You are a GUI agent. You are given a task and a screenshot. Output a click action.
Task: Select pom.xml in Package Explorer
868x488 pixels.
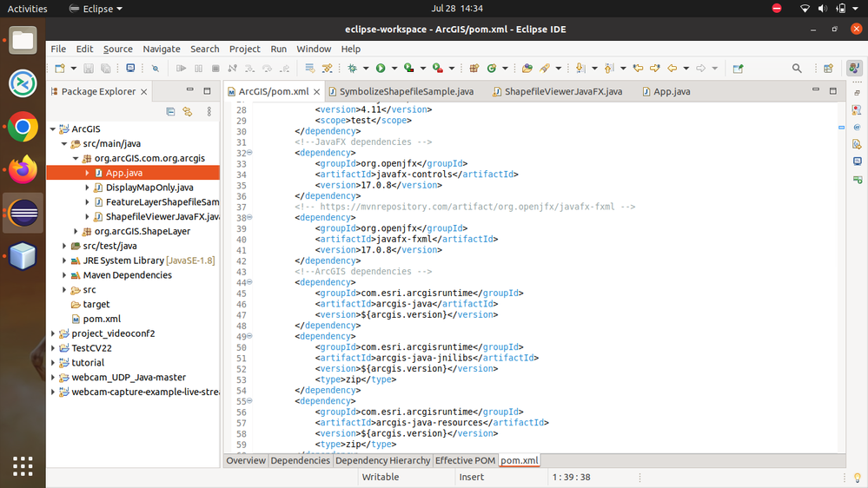[x=102, y=319]
